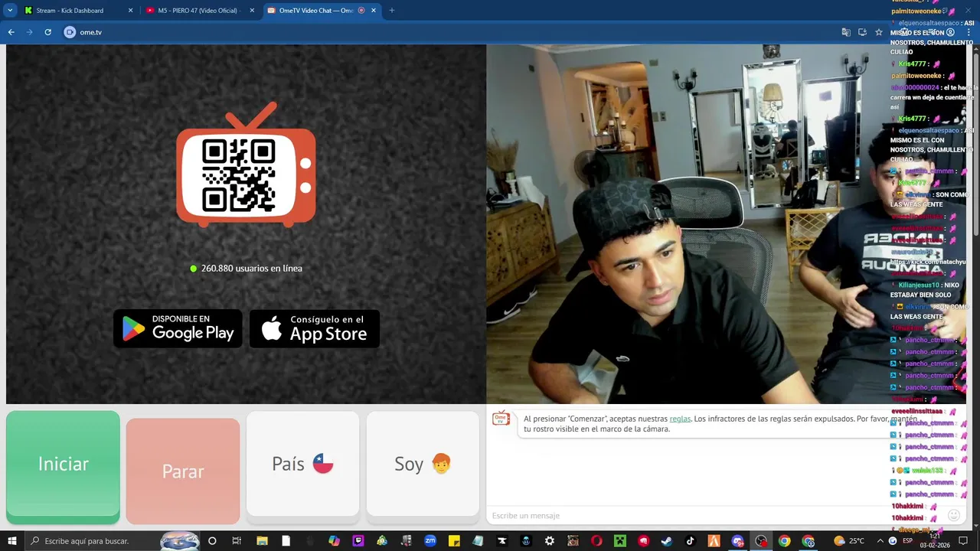Go forward in browser history
The height and width of the screenshot is (551, 980).
29,32
